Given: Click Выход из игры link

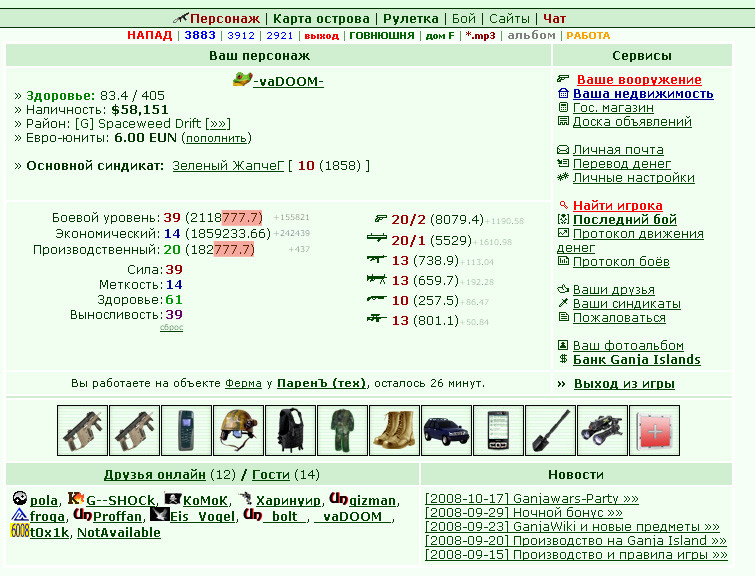Looking at the screenshot, I should point(624,384).
